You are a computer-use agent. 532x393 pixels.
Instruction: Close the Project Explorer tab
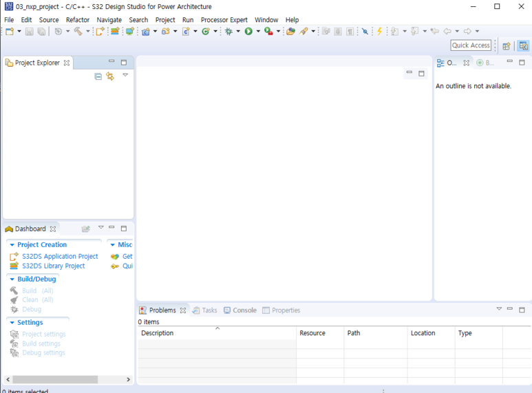click(67, 63)
